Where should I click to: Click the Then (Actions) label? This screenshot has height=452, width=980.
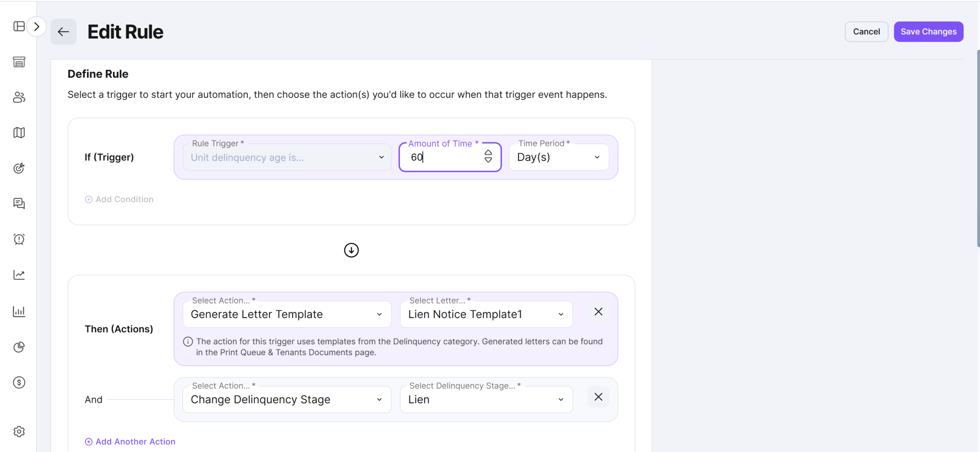point(119,329)
